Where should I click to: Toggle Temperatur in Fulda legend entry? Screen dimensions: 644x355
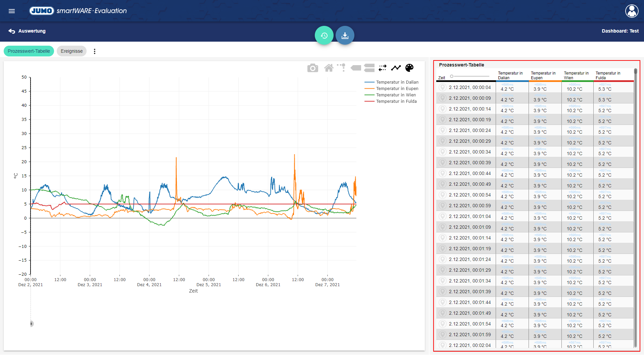point(396,101)
